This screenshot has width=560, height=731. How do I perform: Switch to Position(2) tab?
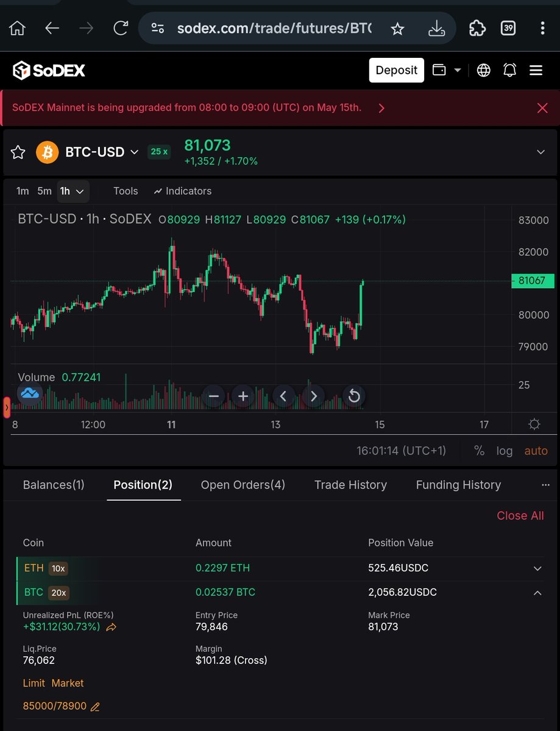[143, 485]
